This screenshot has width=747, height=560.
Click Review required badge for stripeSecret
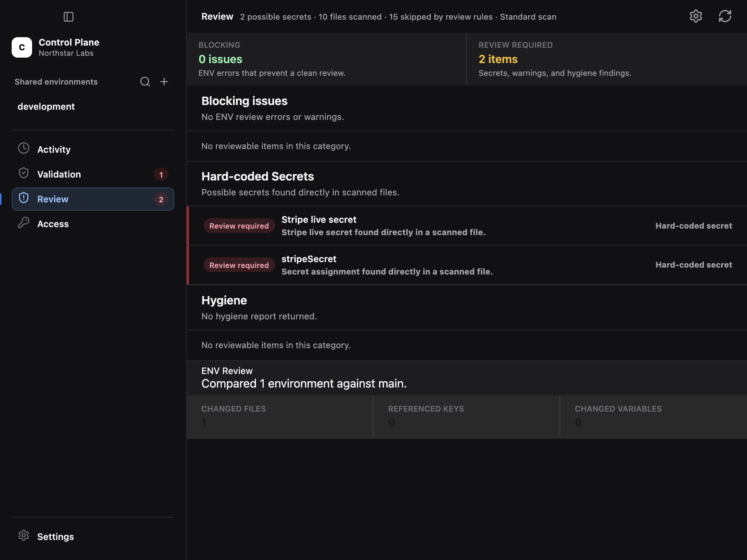pyautogui.click(x=239, y=265)
